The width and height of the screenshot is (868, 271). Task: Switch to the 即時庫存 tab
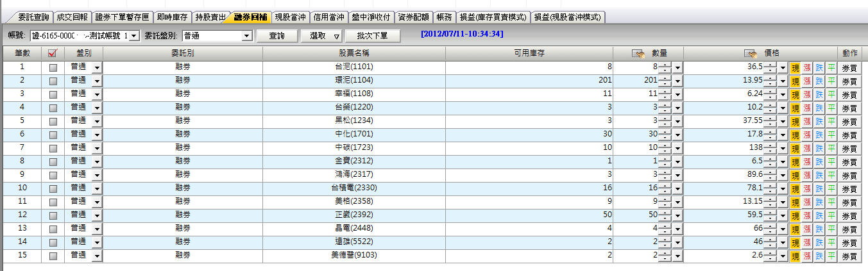tap(173, 17)
